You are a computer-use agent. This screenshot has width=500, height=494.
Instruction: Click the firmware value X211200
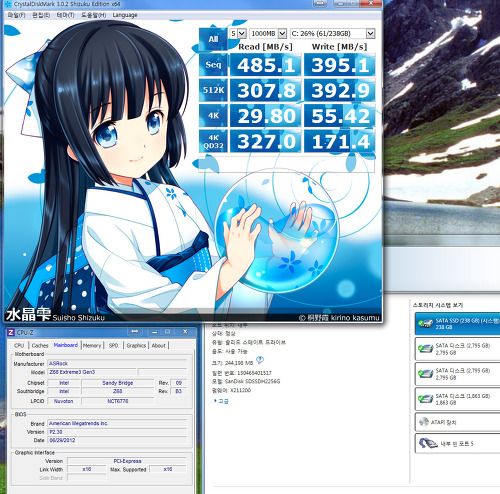point(240,390)
